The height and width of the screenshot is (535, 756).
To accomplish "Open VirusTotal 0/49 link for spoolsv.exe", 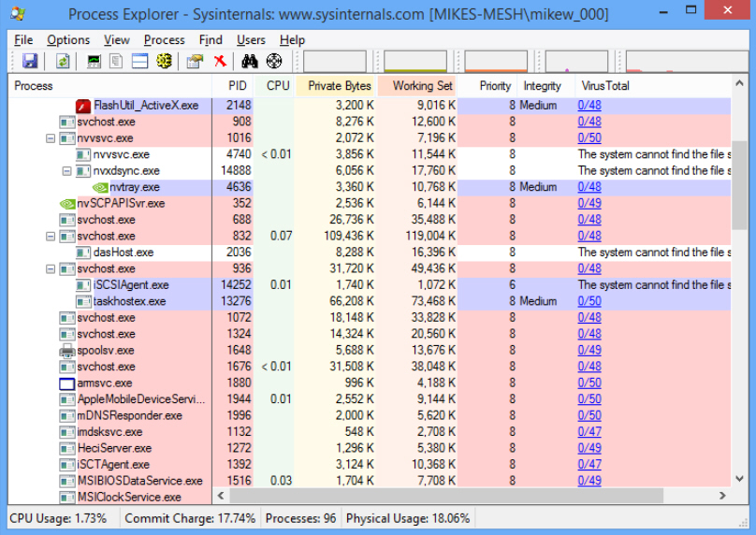I will 589,351.
